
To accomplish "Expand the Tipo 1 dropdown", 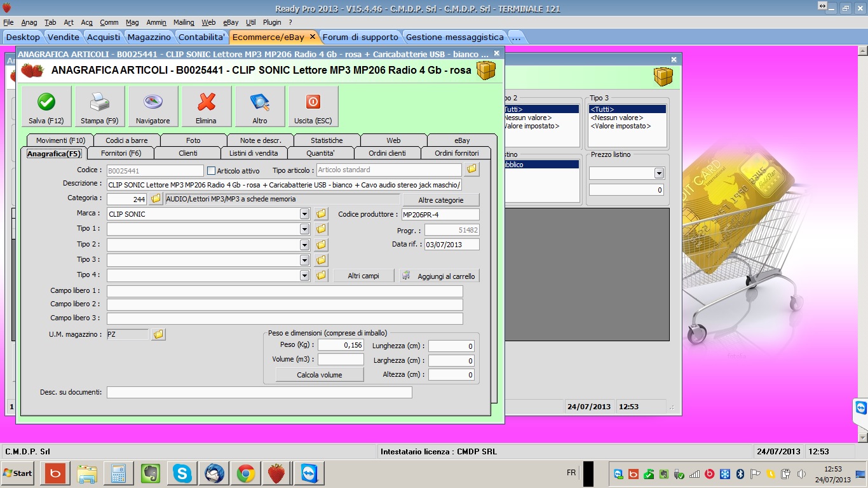I will (x=304, y=229).
